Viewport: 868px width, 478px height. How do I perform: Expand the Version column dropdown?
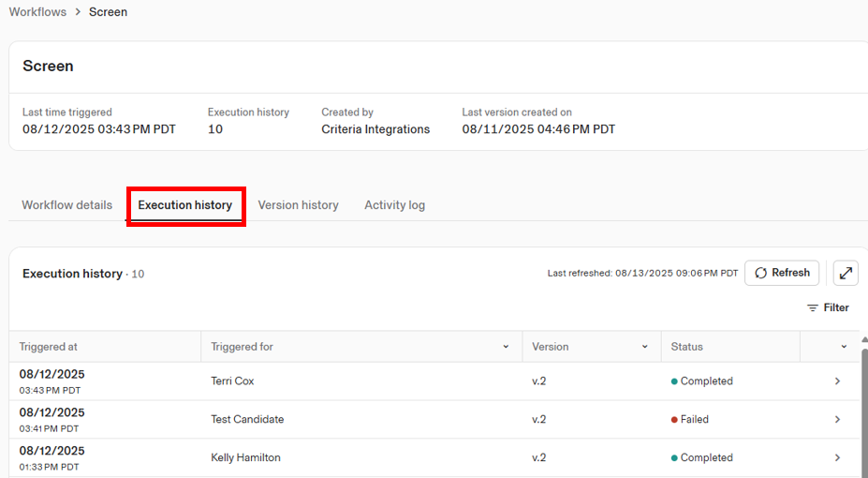(644, 347)
